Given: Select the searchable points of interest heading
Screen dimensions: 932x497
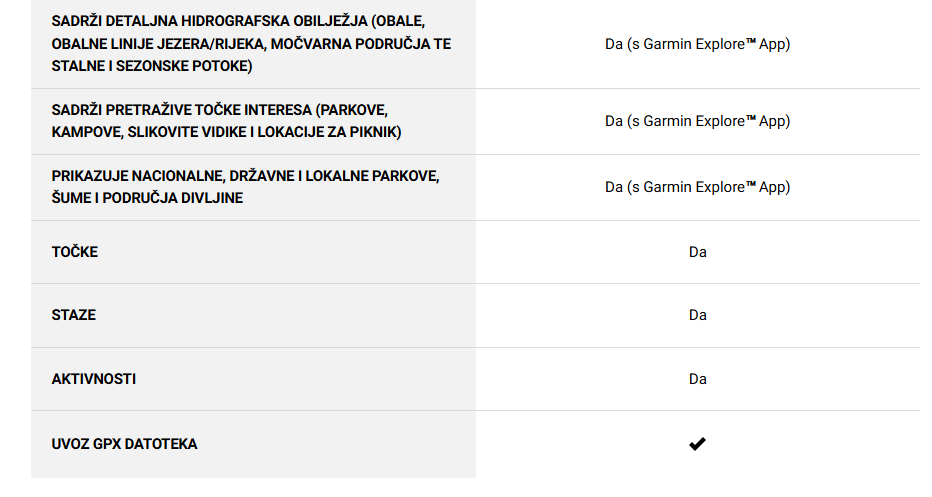Looking at the screenshot, I should coord(226,121).
